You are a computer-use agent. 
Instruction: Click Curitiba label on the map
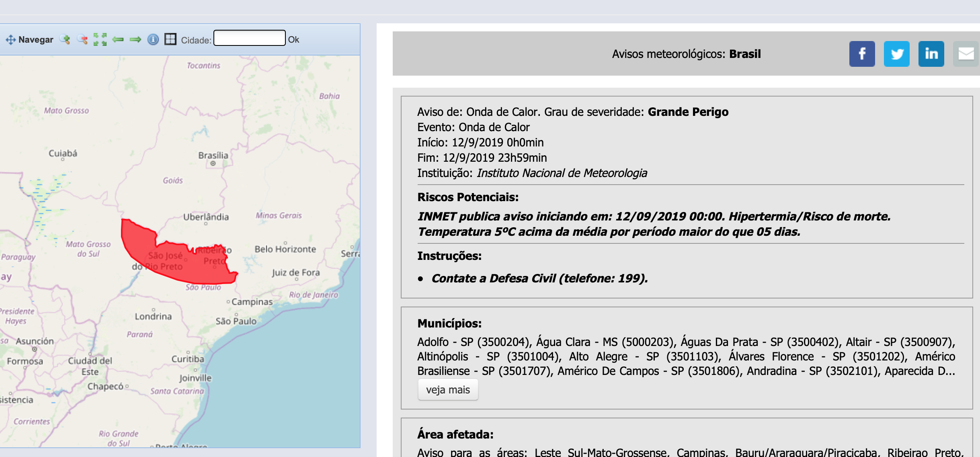188,359
